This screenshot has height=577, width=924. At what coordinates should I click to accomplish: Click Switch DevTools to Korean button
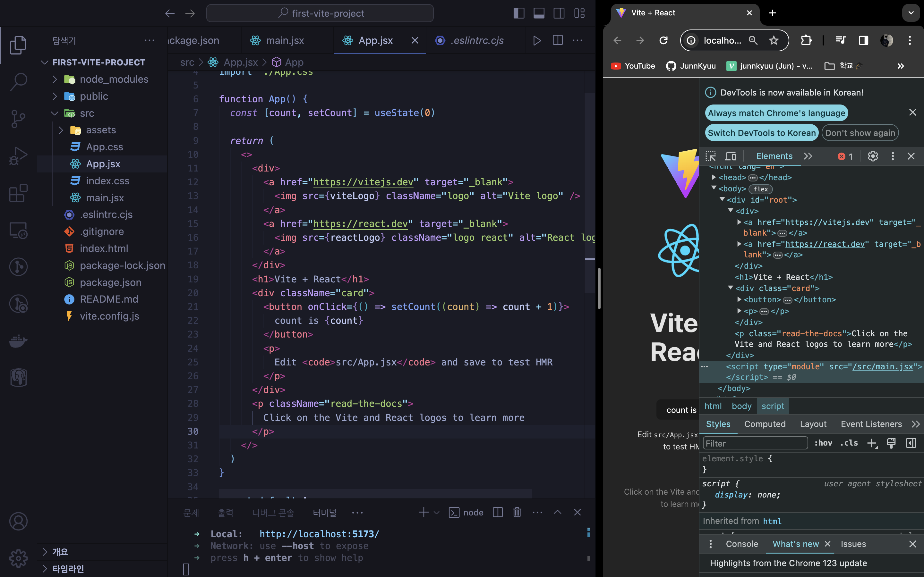(x=761, y=133)
